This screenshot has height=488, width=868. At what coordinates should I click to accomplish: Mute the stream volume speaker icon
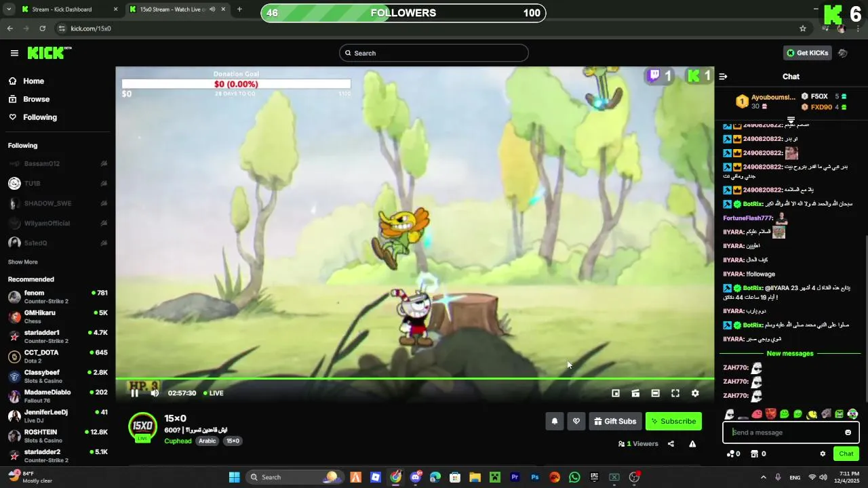[155, 393]
